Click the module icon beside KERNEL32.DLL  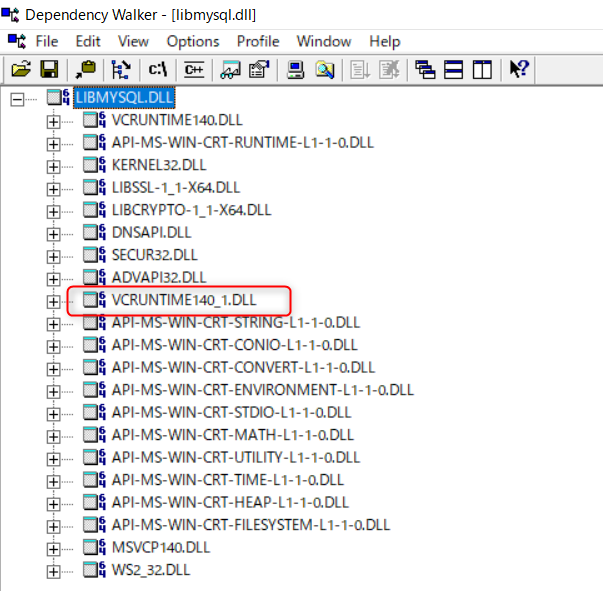coord(94,165)
